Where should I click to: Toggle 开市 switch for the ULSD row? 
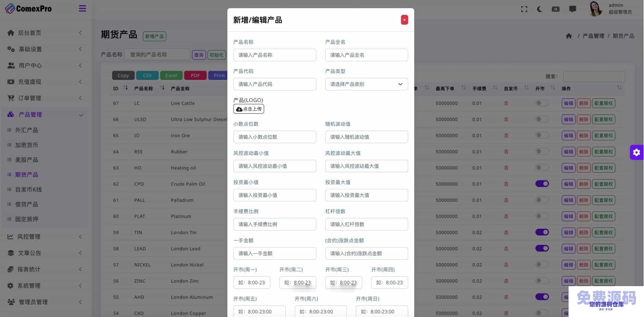pos(542,119)
